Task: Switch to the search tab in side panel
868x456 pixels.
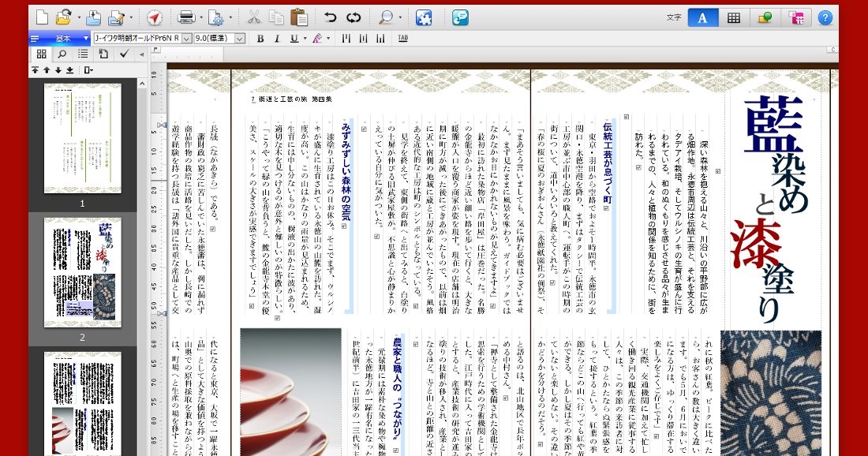Action: point(62,54)
